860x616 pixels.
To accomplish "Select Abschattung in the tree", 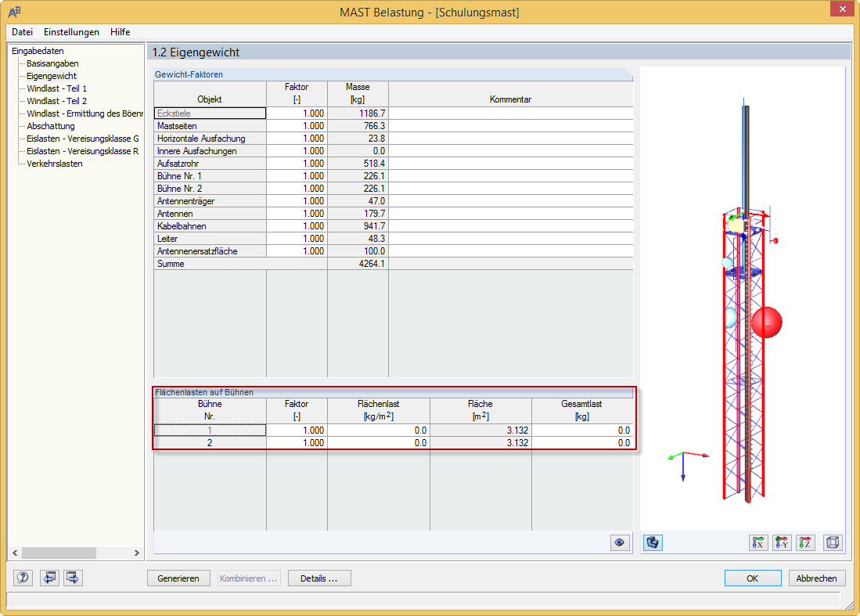I will (x=50, y=126).
